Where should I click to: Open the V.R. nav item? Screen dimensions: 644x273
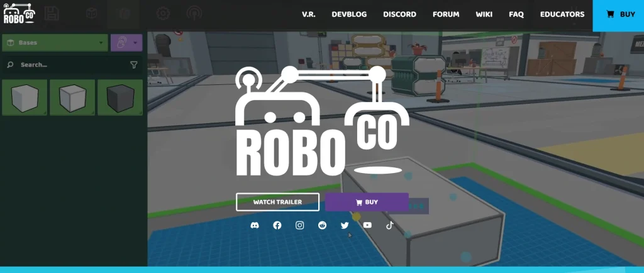click(x=308, y=14)
